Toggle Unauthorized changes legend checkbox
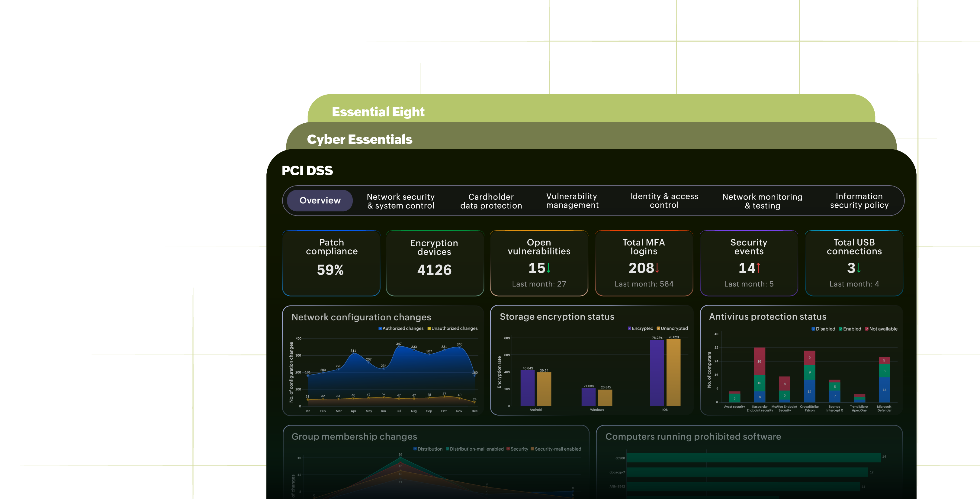Screen dimensions: 980x499 click(x=429, y=329)
